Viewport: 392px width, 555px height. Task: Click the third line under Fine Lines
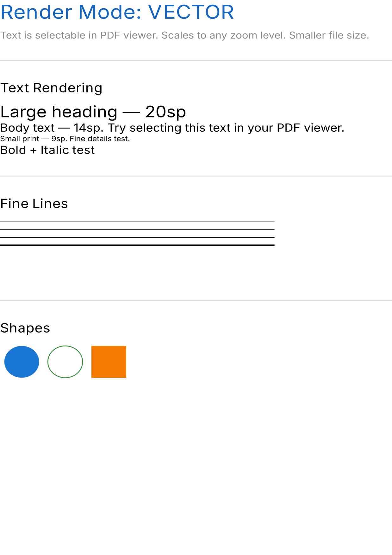click(137, 237)
